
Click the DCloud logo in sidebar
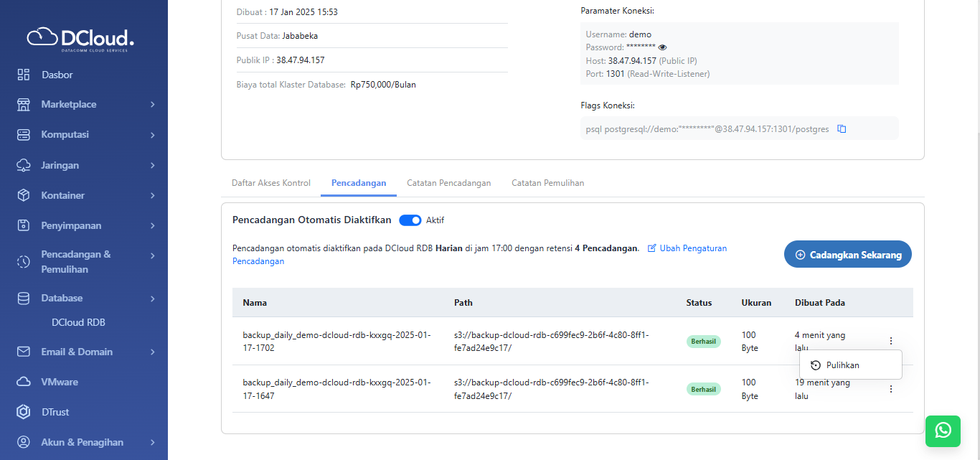(x=80, y=39)
